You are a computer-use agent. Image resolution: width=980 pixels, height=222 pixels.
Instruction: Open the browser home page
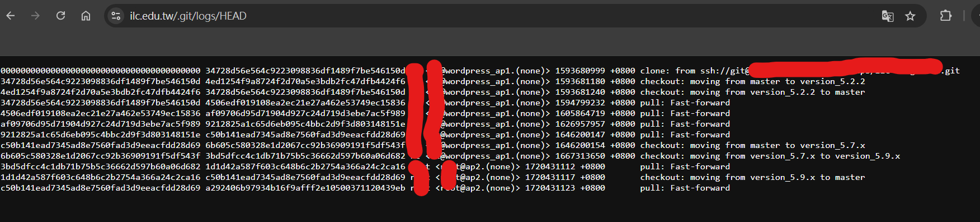point(86,16)
